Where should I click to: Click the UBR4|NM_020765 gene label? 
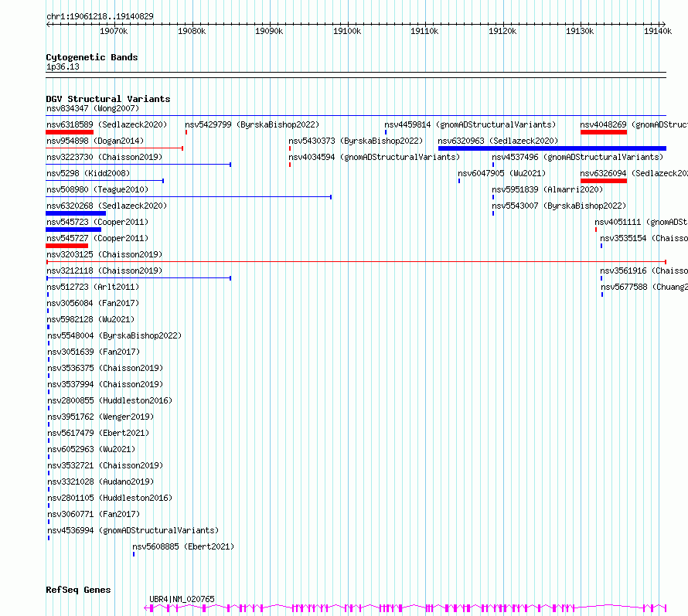click(182, 599)
